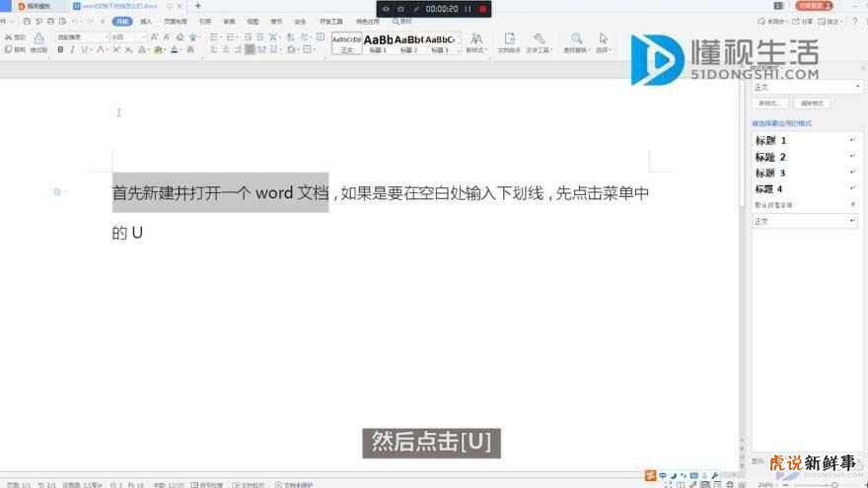Apply subscript formatting icon
Screen dimensions: 868x488
pyautogui.click(x=128, y=50)
